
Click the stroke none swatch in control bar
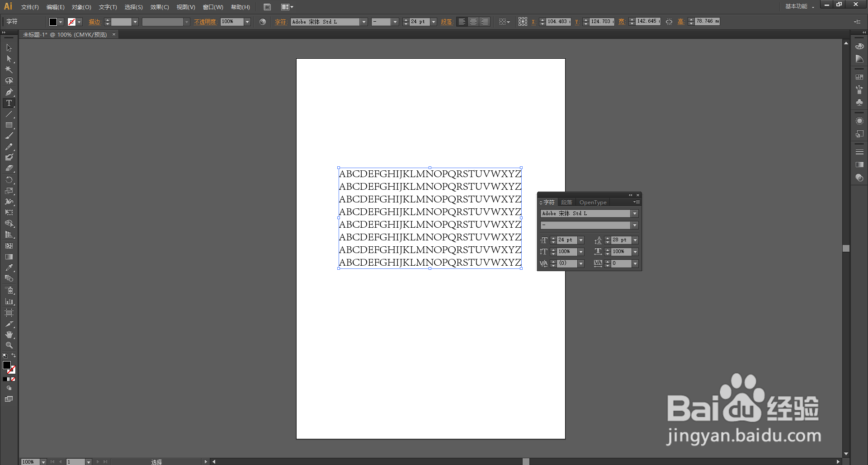tap(71, 22)
